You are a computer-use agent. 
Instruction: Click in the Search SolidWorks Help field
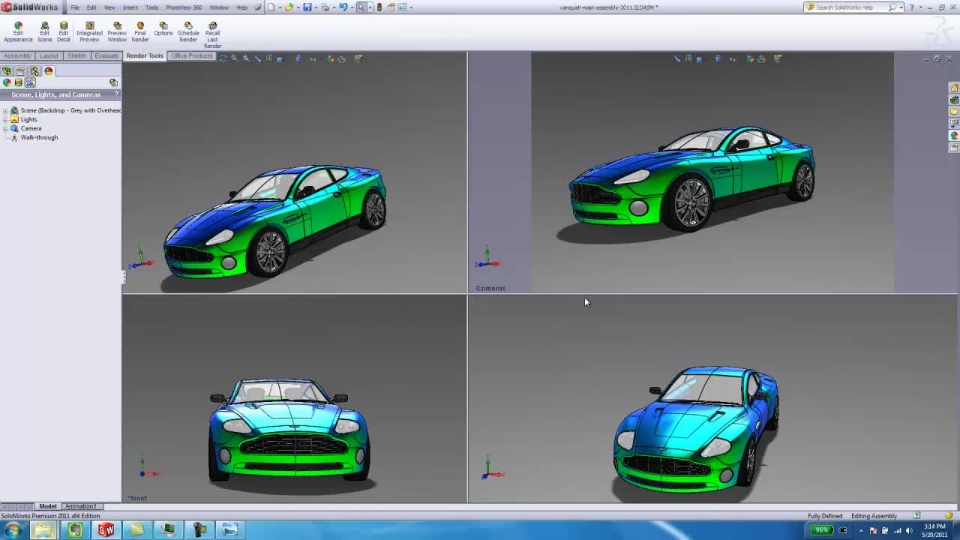click(x=850, y=7)
